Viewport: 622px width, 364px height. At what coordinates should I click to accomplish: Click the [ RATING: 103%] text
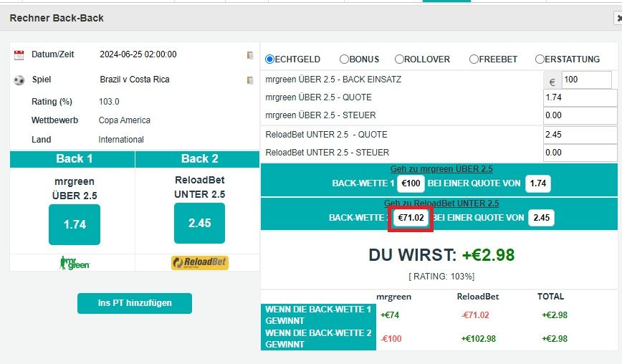[441, 277]
